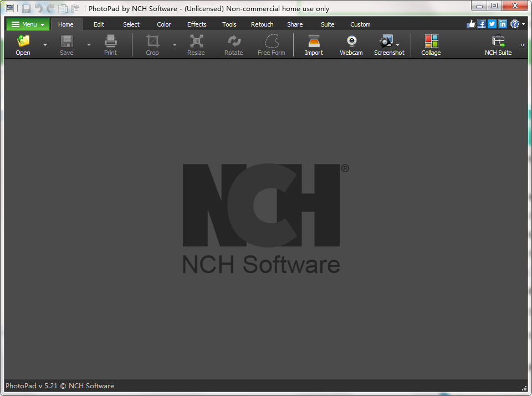This screenshot has width=532, height=396.
Task: Click the window resize grip in status bar
Action: pyautogui.click(x=524, y=388)
